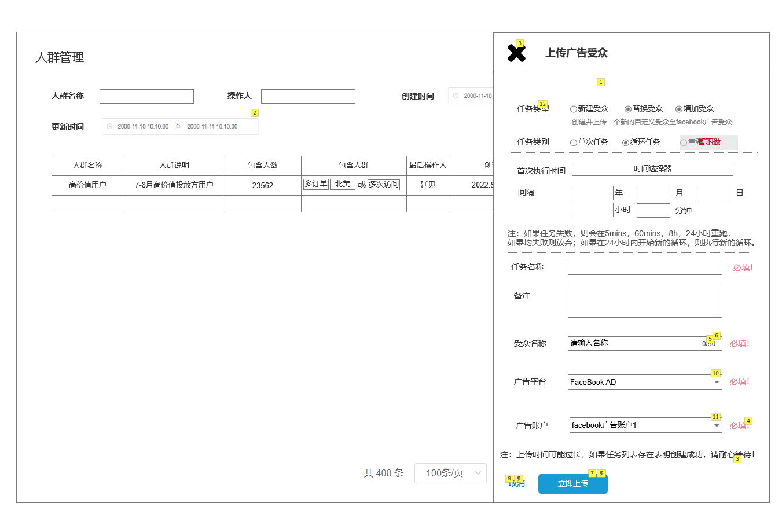Click the interval 分钟 input box
This screenshot has width=782, height=532.
[653, 210]
